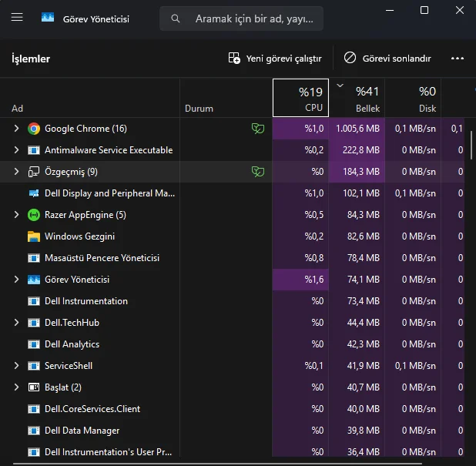The height and width of the screenshot is (466, 476).
Task: Select the Windows Gezgini folder icon
Action: 33,236
